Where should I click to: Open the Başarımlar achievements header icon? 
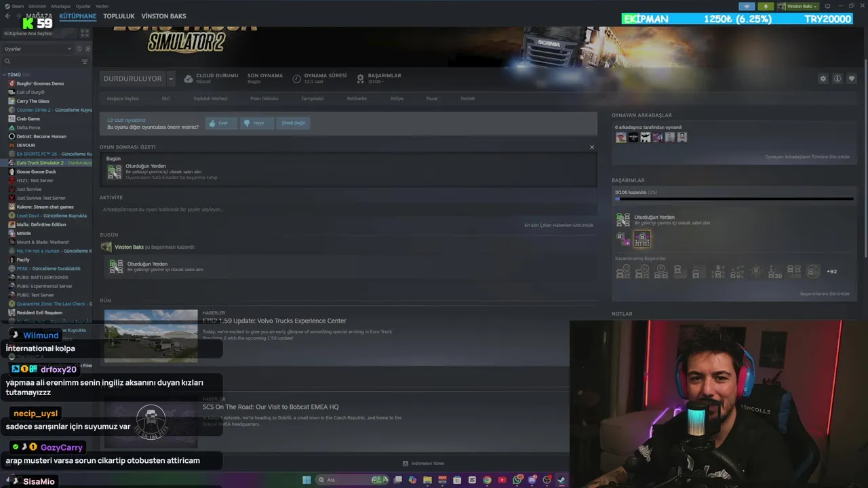click(x=360, y=79)
